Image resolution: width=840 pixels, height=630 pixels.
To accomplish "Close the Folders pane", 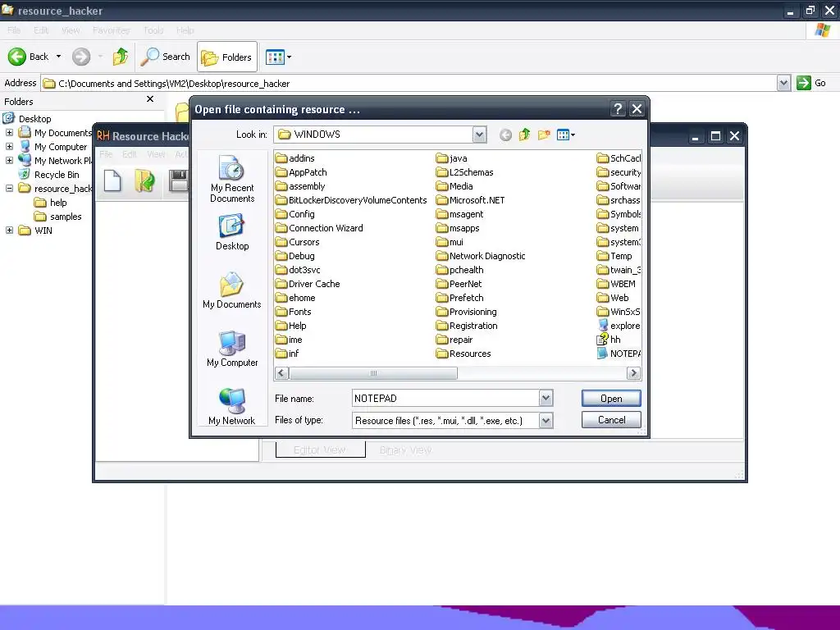I will [x=150, y=99].
